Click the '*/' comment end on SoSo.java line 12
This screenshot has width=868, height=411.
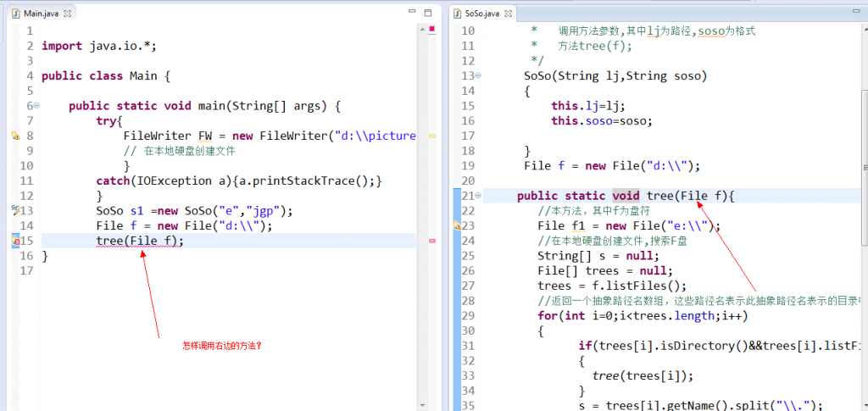(537, 61)
